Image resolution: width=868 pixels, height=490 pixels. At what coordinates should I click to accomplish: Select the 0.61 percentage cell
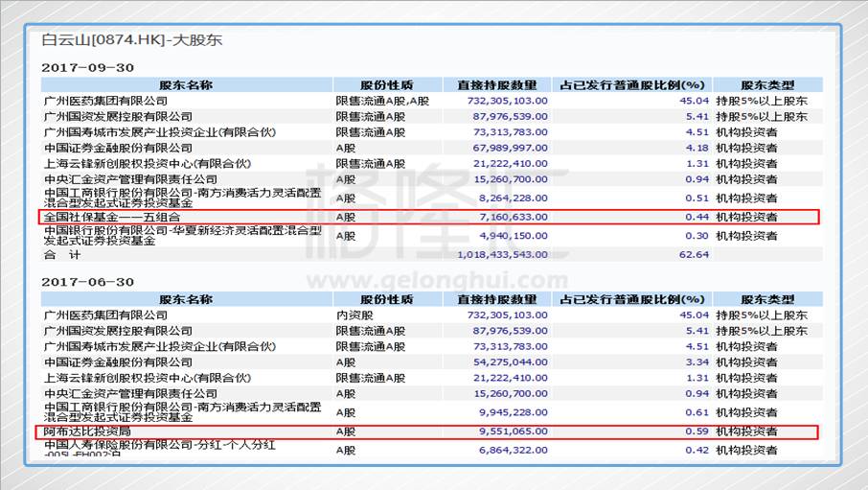point(697,412)
